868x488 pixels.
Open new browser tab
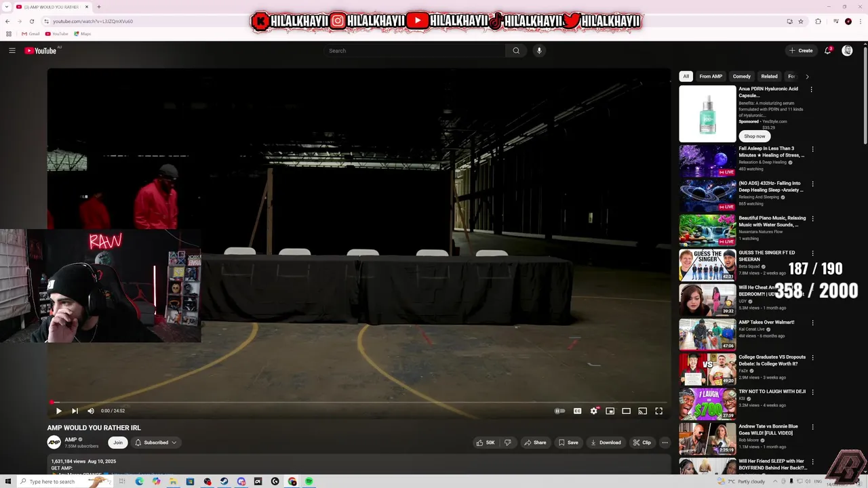point(99,7)
